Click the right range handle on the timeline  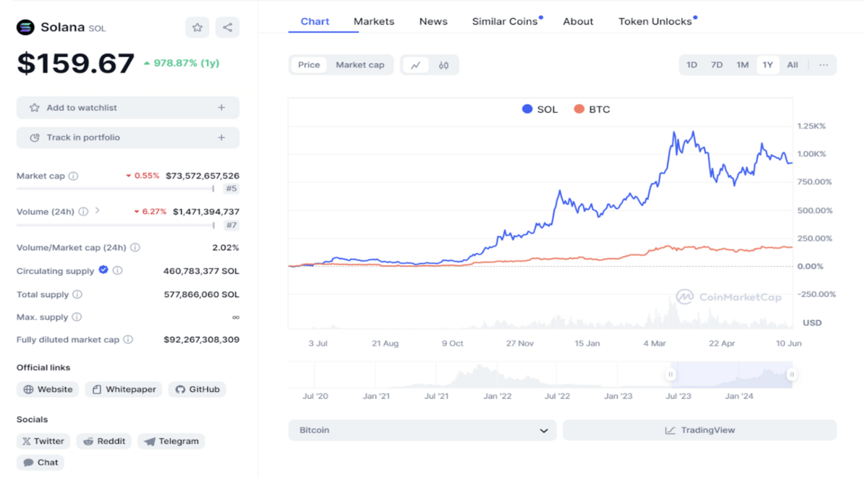[x=791, y=374]
